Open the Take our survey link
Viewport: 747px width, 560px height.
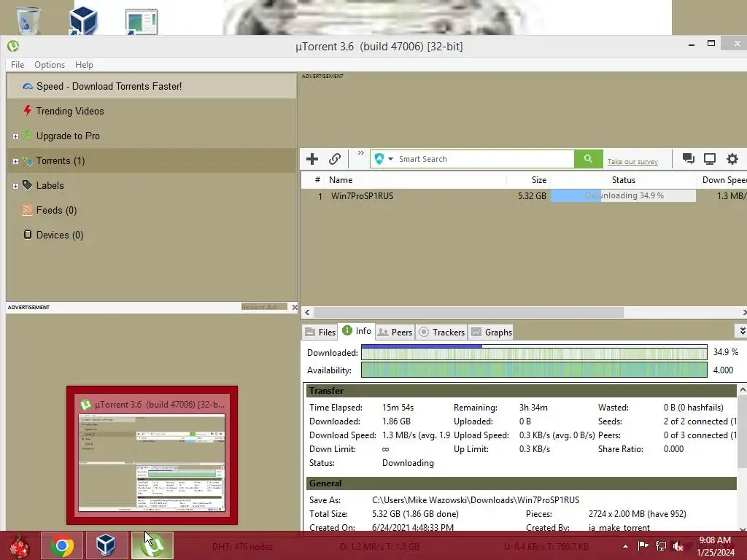632,162
